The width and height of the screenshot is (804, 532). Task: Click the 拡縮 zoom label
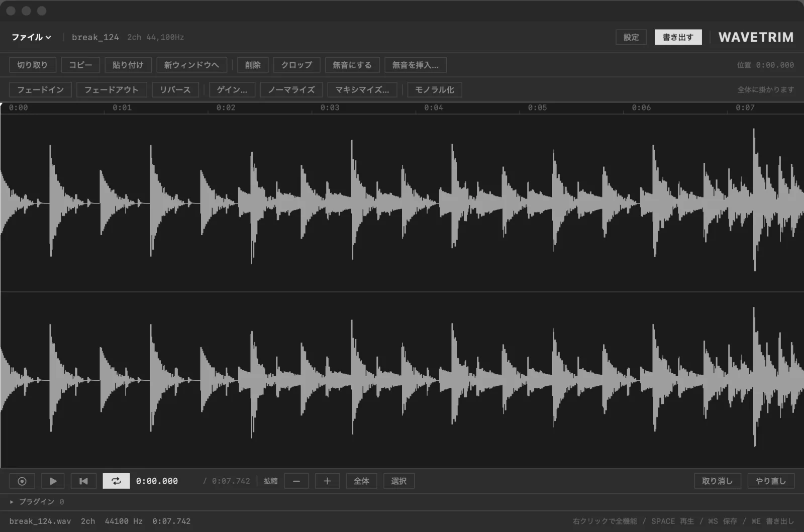(270, 481)
